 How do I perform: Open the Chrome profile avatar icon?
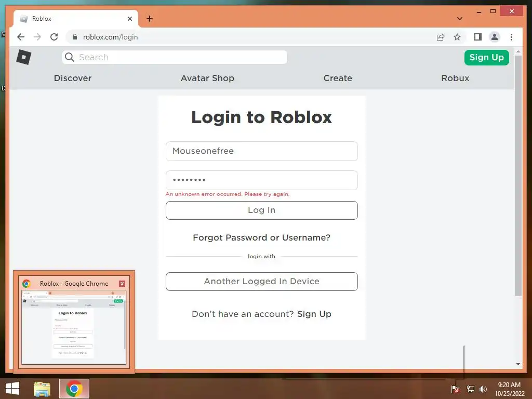(x=495, y=37)
